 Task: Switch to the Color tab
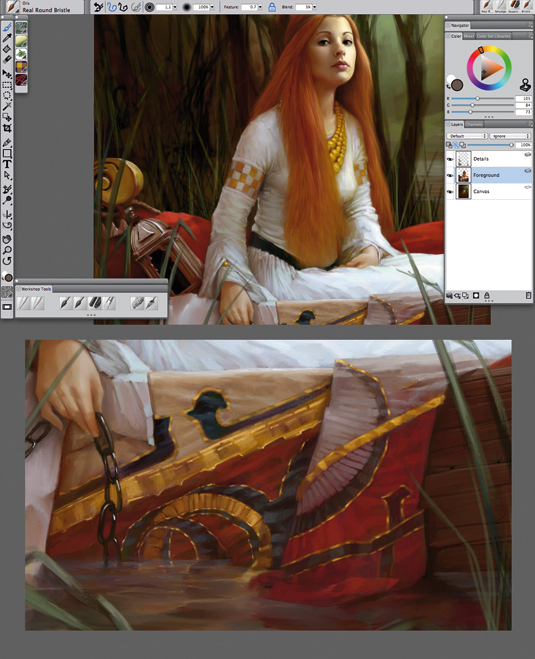coord(456,36)
